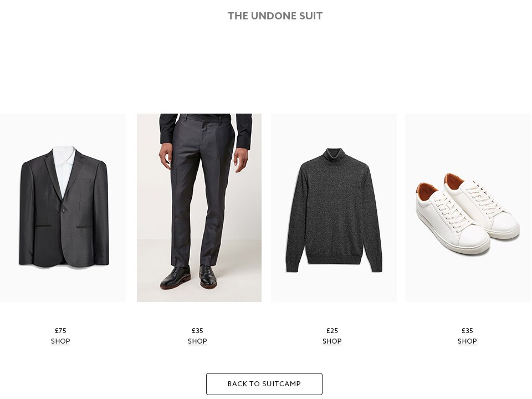Click the £25 jumper price
This screenshot has height=399, width=532.
pos(332,330)
